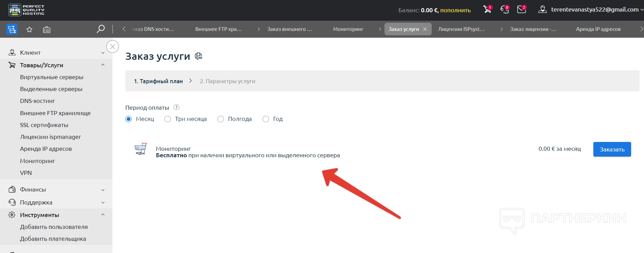Switch to the Лицензии ISPsyst… tab

pyautogui.click(x=461, y=29)
